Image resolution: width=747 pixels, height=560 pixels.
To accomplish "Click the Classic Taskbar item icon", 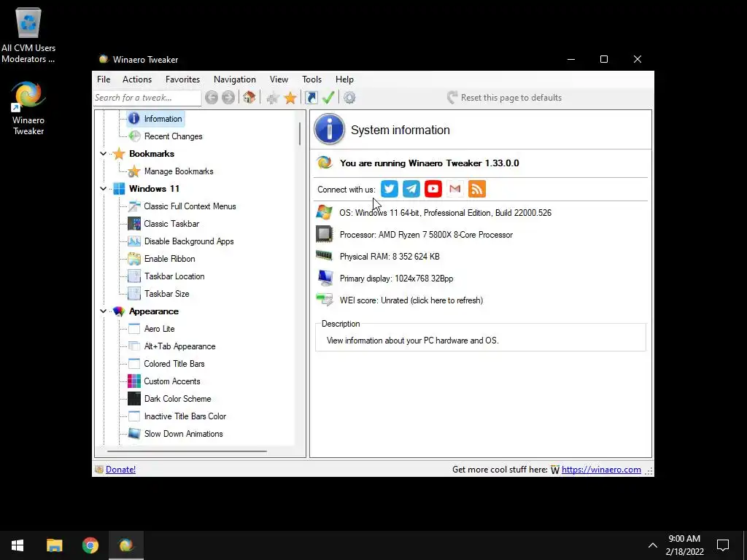I will 134,224.
